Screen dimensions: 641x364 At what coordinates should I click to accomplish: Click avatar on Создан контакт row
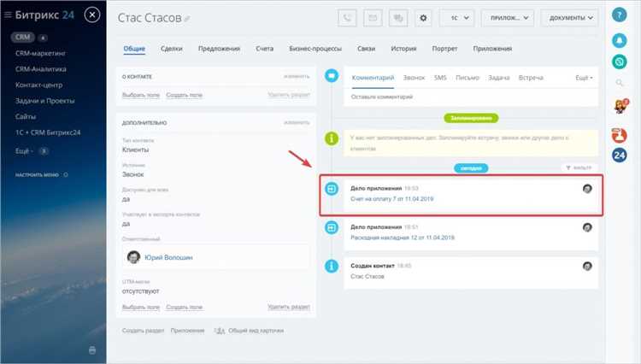587,267
